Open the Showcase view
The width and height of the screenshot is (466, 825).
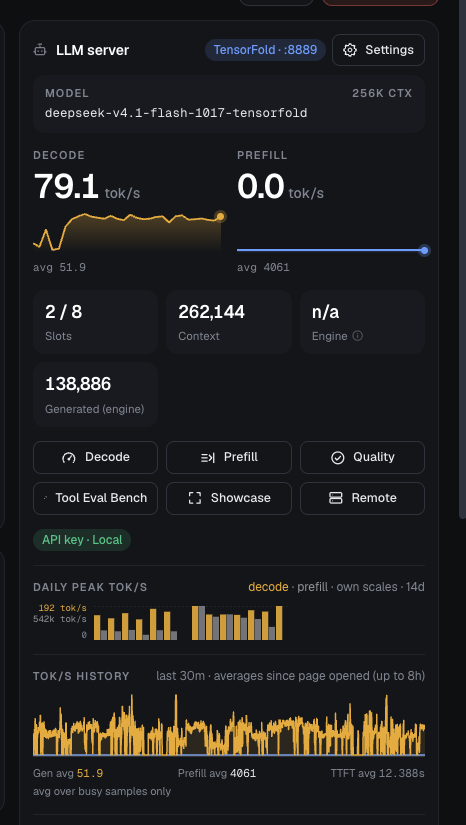tap(229, 498)
